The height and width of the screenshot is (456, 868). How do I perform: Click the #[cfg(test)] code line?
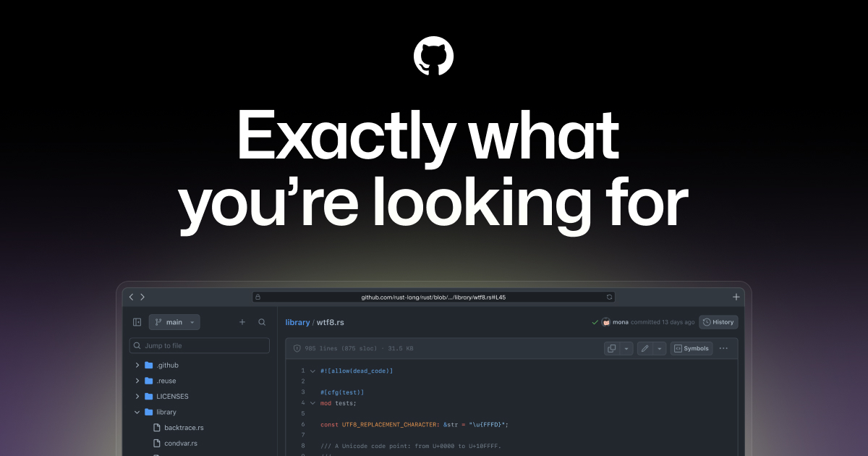coord(342,392)
